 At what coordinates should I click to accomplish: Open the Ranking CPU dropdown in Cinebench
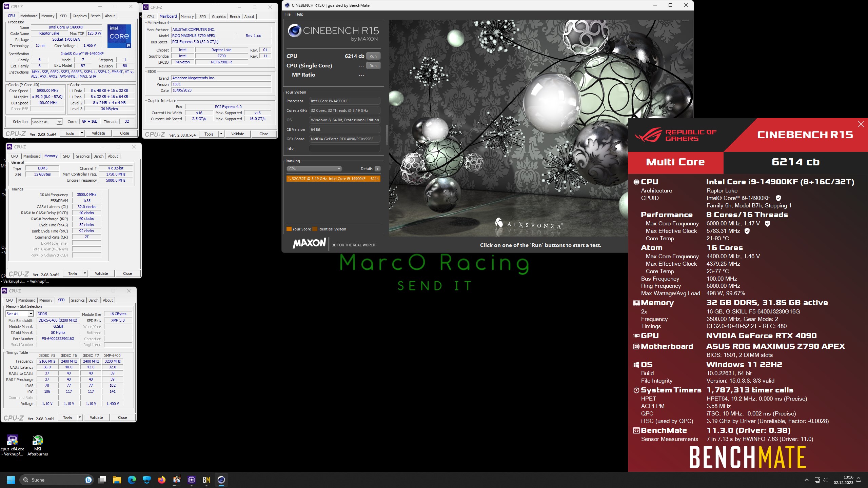(x=314, y=169)
